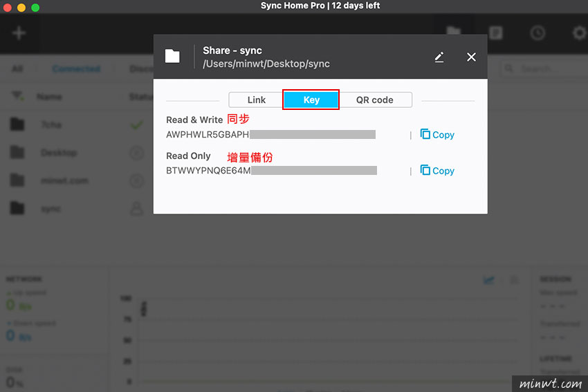Viewport: 588px width, 392px height.
Task: Select the Key tab
Action: click(x=311, y=100)
